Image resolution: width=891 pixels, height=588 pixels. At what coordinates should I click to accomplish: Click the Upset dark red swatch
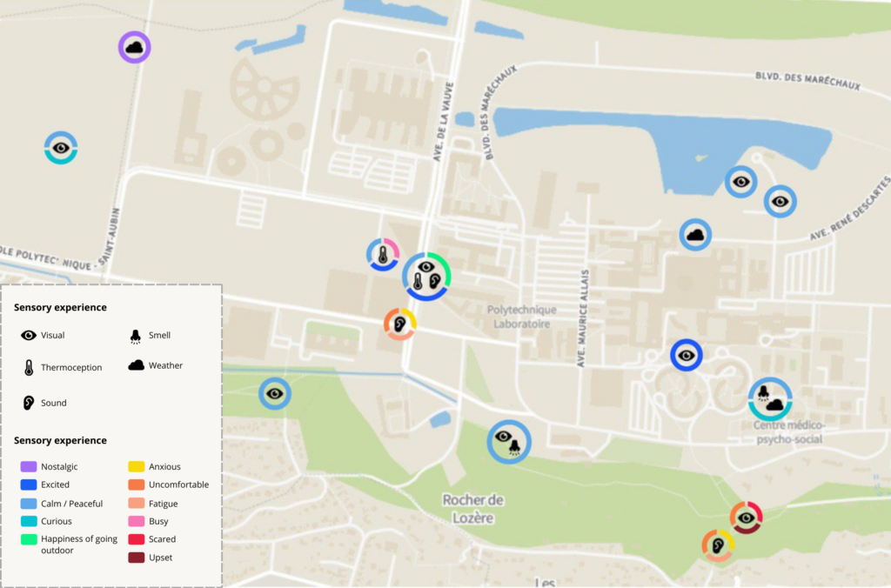click(x=136, y=558)
